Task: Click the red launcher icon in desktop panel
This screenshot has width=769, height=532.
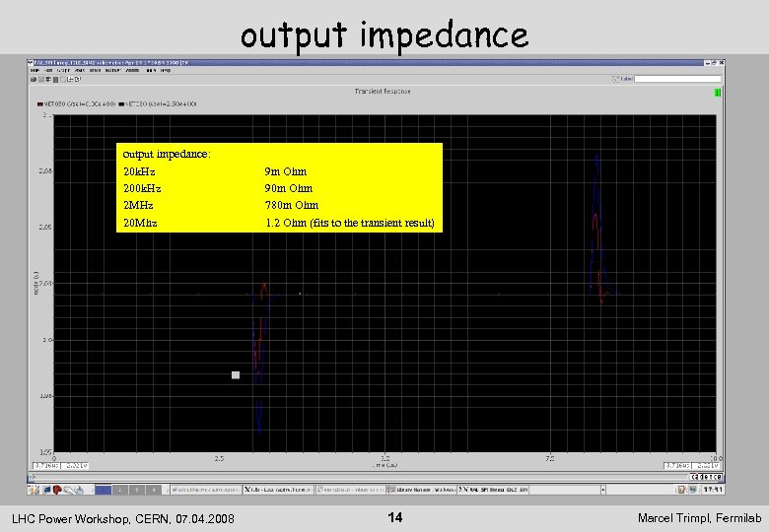Action: pyautogui.click(x=57, y=490)
